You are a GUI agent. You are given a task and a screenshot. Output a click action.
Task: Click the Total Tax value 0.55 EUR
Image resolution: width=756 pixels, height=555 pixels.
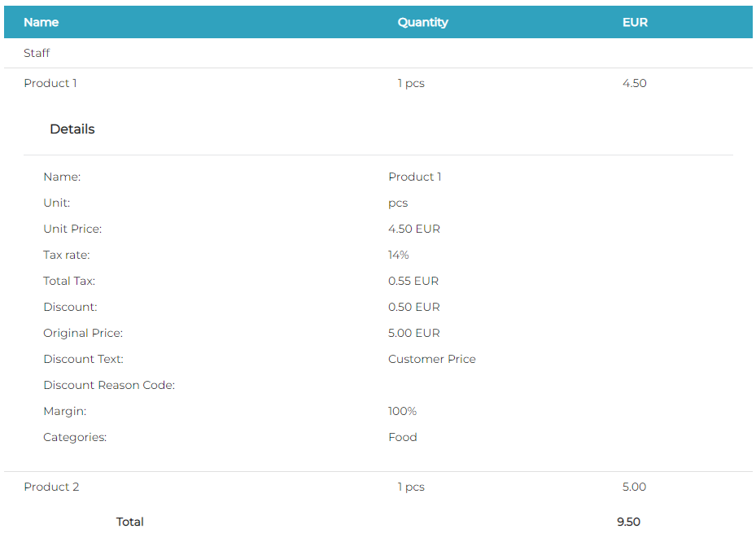point(413,281)
